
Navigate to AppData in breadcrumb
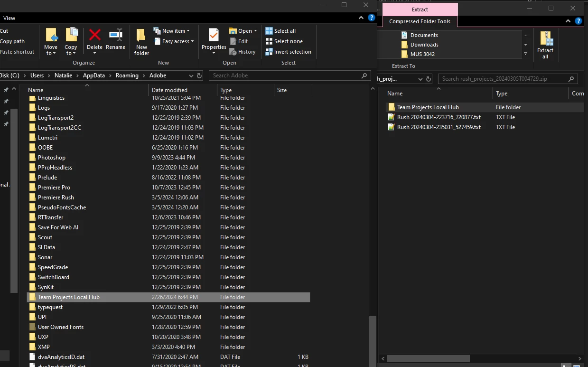click(x=94, y=75)
